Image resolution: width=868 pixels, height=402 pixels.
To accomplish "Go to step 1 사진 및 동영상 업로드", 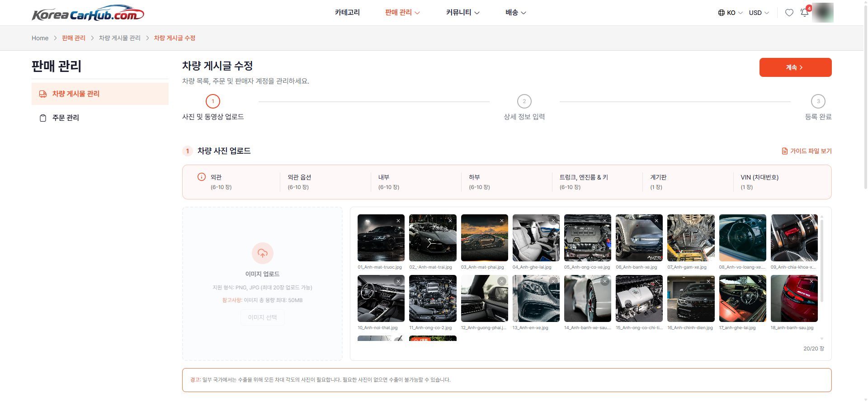I will point(213,108).
